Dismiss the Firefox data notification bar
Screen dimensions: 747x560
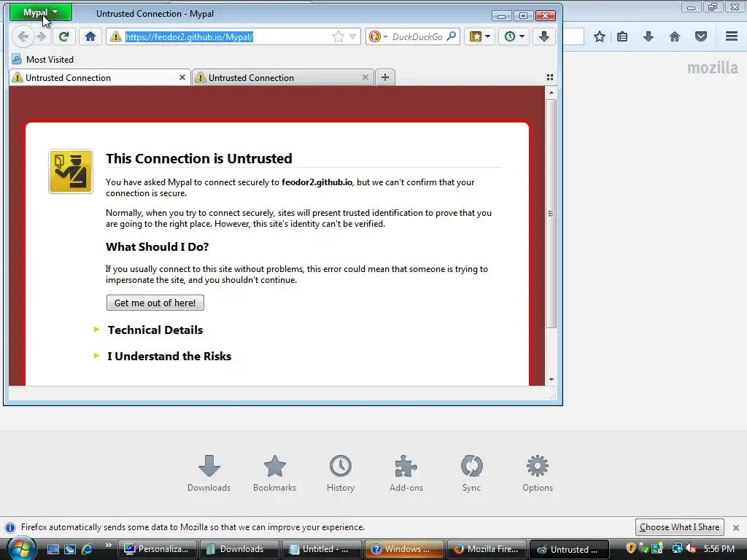click(735, 528)
